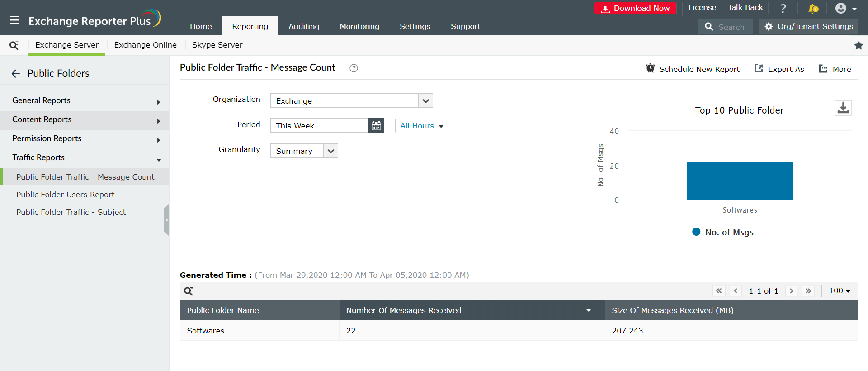Click the Export As button

point(779,69)
